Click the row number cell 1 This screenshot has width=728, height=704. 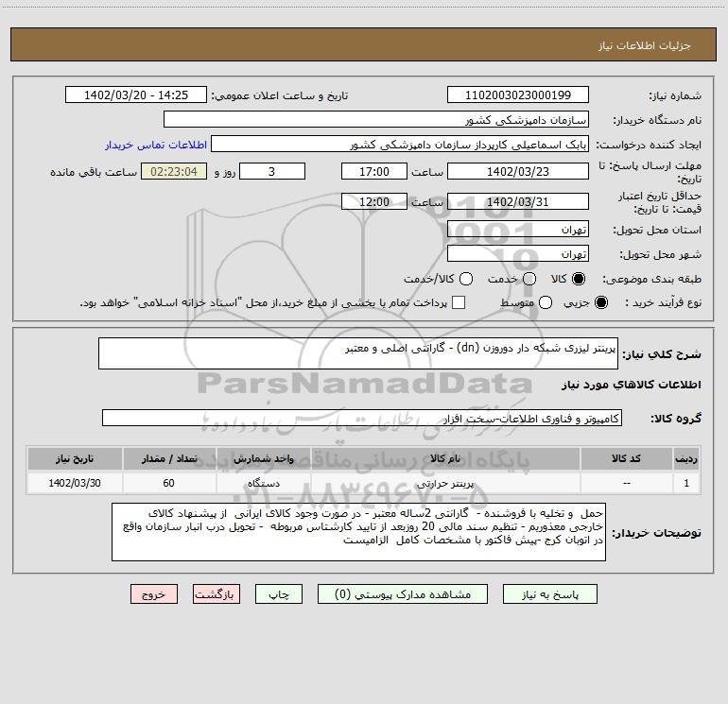[686, 483]
